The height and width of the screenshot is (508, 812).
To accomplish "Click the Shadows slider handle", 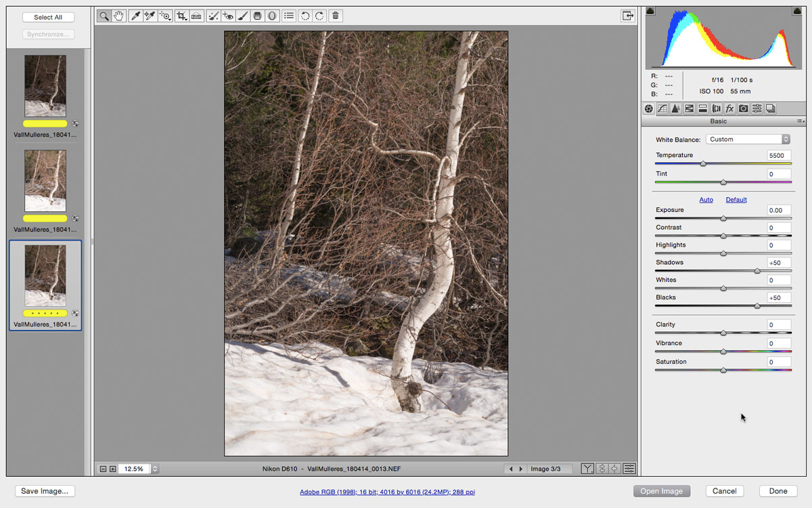I will click(757, 271).
